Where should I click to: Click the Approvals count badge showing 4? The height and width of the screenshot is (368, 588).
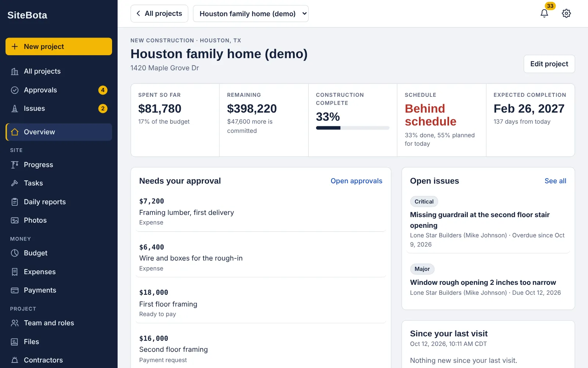point(103,90)
